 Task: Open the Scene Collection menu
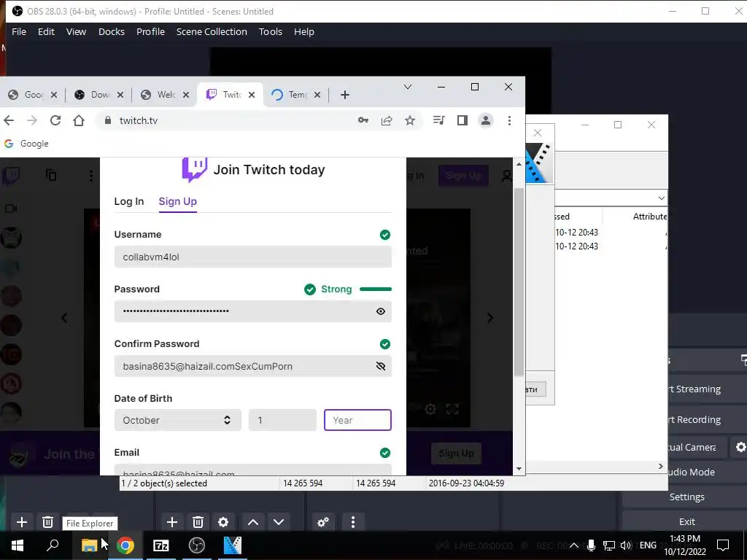(212, 31)
